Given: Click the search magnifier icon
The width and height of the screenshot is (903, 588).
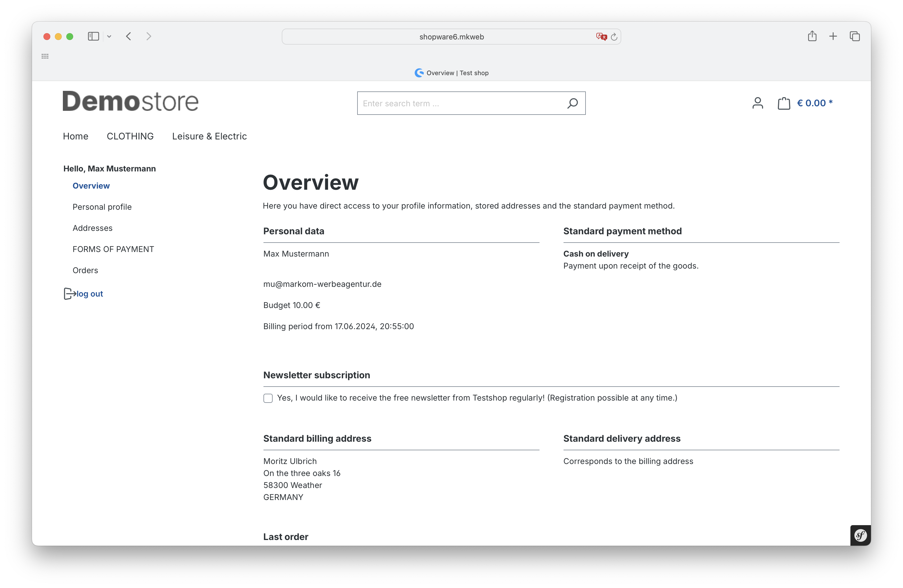Looking at the screenshot, I should [572, 103].
